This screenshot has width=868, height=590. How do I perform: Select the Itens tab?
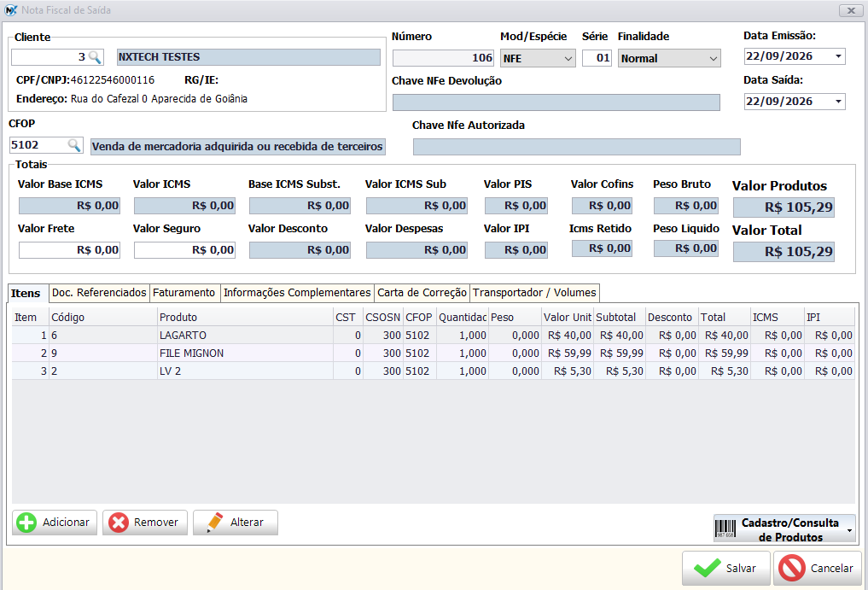[x=26, y=293]
